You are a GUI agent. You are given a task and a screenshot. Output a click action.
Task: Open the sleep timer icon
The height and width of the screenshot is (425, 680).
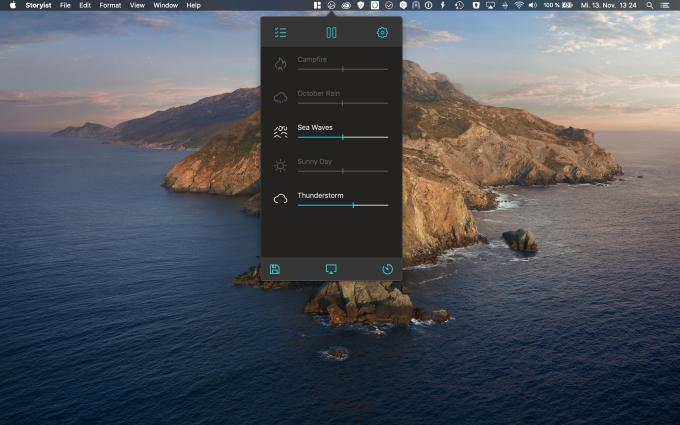pos(388,269)
